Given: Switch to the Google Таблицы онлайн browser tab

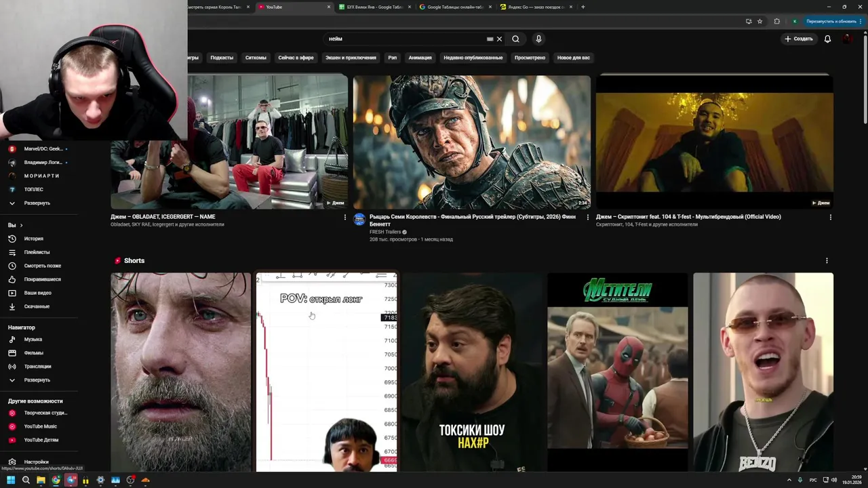Looking at the screenshot, I should pyautogui.click(x=454, y=7).
